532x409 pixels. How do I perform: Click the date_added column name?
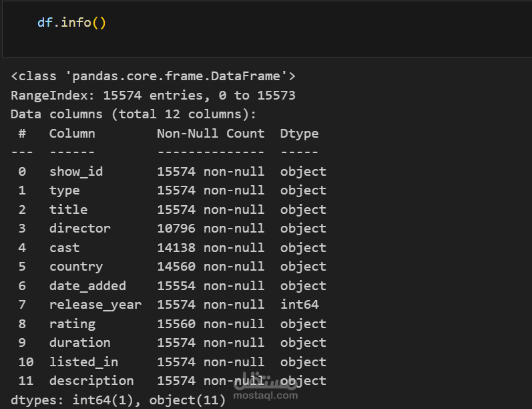click(87, 285)
